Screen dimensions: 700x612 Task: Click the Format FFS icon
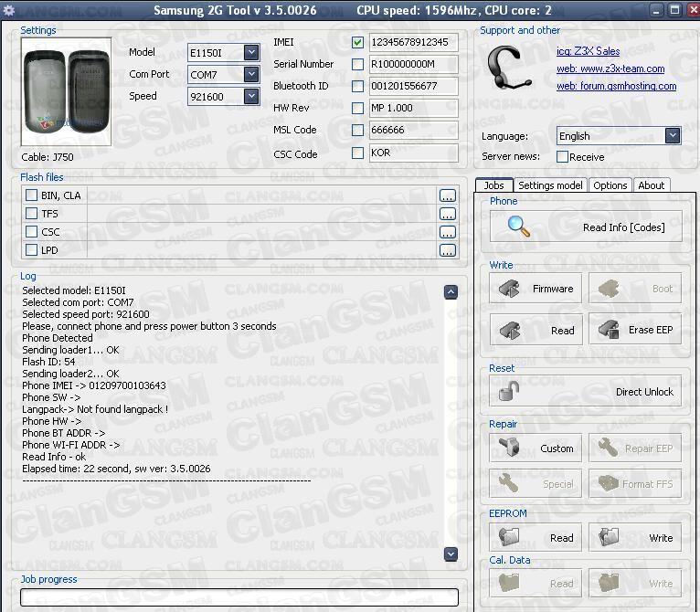point(608,483)
